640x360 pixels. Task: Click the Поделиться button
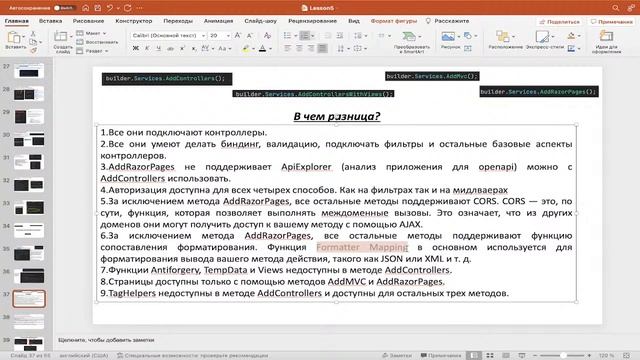click(x=560, y=22)
